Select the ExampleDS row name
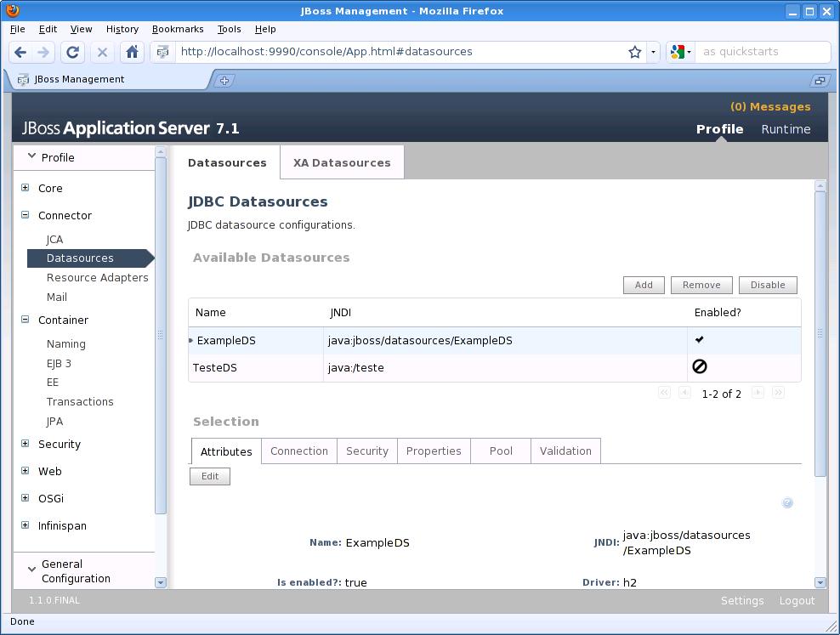 coord(226,341)
